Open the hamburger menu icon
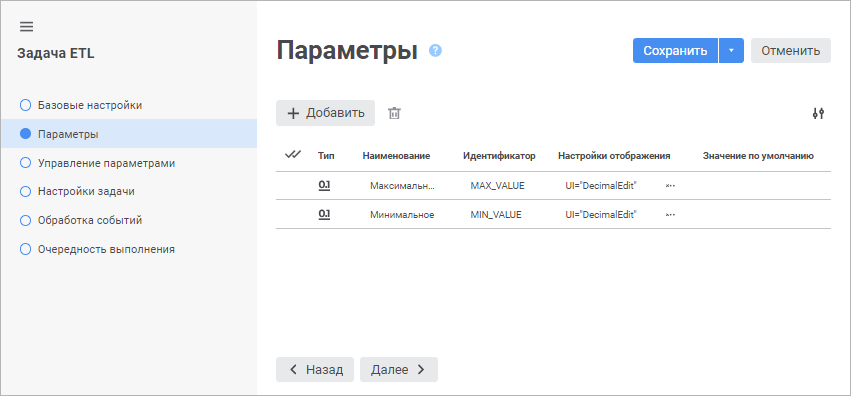The height and width of the screenshot is (396, 851). [26, 27]
